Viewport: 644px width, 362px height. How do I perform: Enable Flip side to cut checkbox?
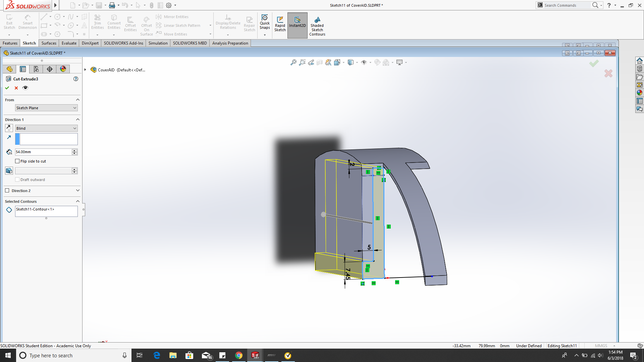[17, 161]
